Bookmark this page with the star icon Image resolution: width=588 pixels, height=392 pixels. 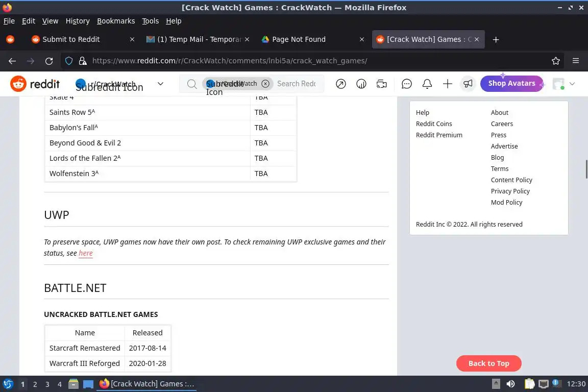(x=556, y=61)
